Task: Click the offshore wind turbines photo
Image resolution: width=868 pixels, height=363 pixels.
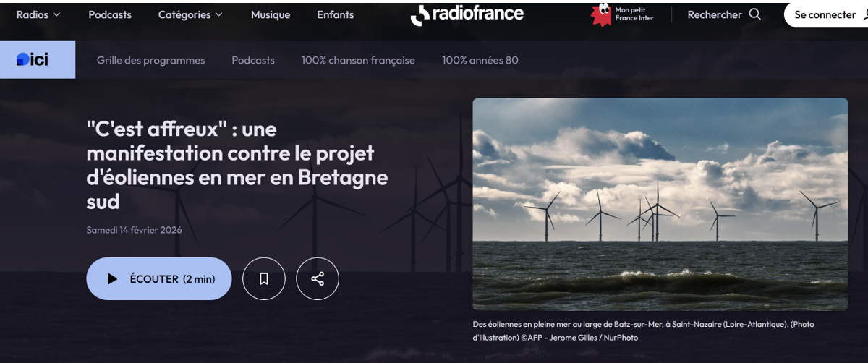Action: pyautogui.click(x=660, y=204)
